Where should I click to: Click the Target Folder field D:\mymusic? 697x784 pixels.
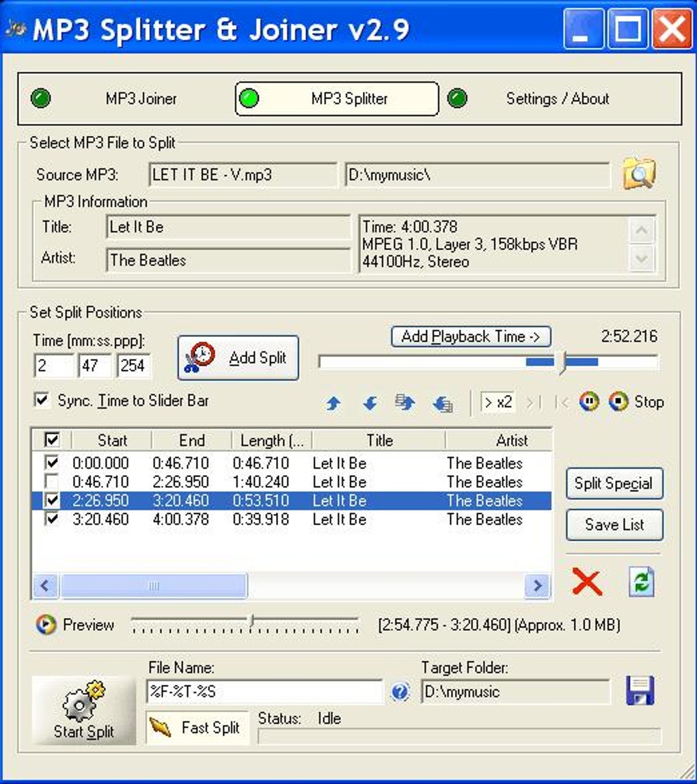515,692
